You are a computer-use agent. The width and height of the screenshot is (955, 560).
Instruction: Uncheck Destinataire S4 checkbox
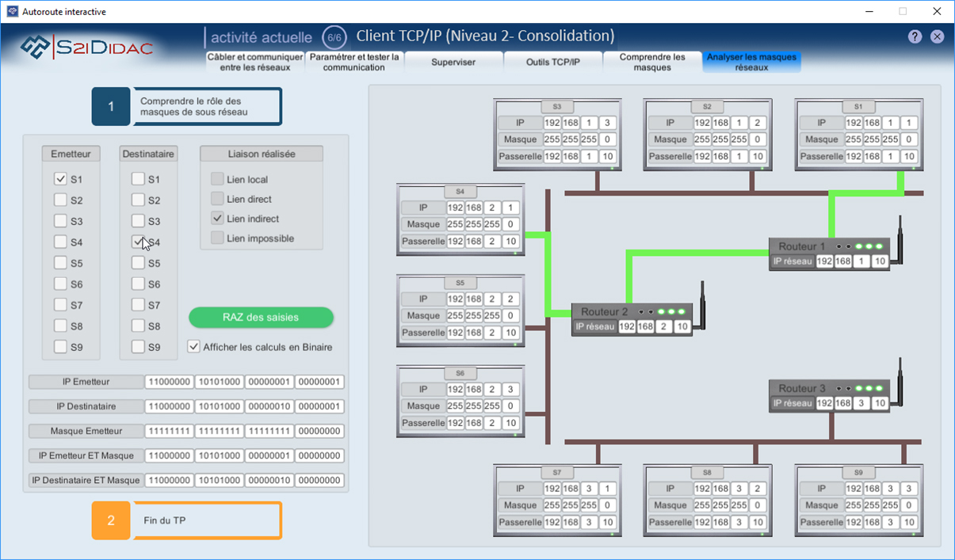point(138,242)
